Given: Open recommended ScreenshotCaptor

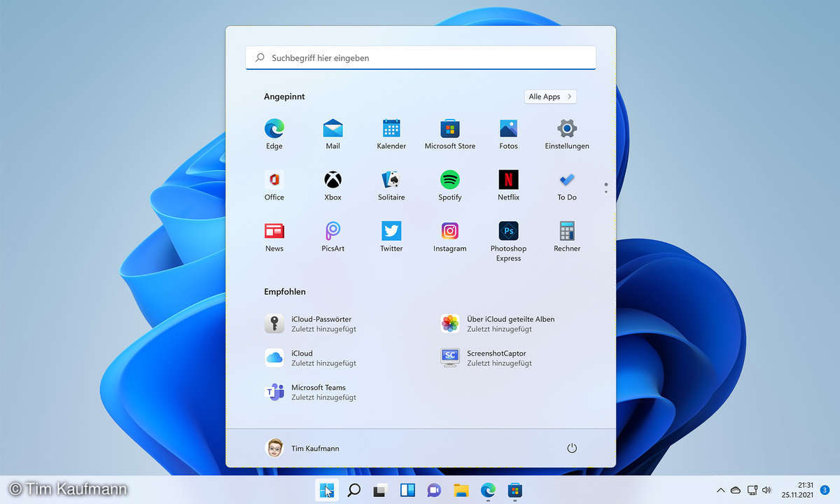Looking at the screenshot, I should pyautogui.click(x=486, y=358).
